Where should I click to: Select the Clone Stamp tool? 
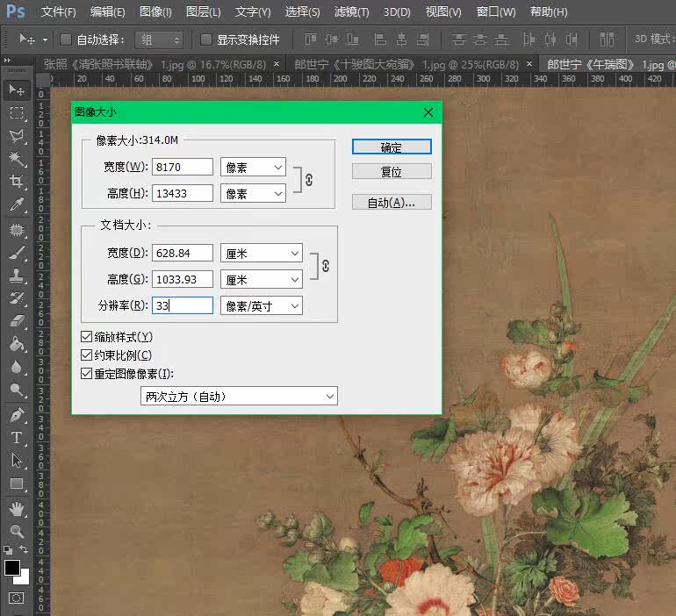pyautogui.click(x=17, y=276)
